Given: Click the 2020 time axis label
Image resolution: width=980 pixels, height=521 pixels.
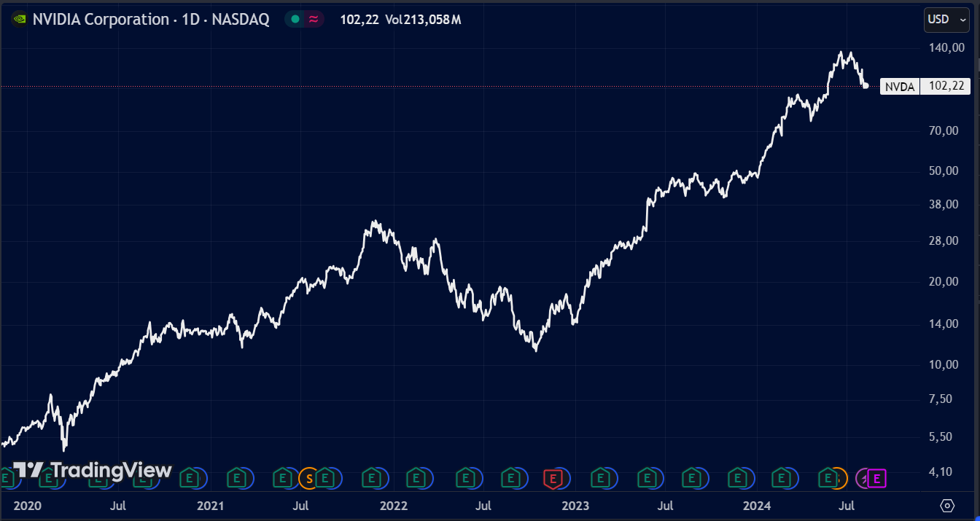Looking at the screenshot, I should click(x=28, y=505).
